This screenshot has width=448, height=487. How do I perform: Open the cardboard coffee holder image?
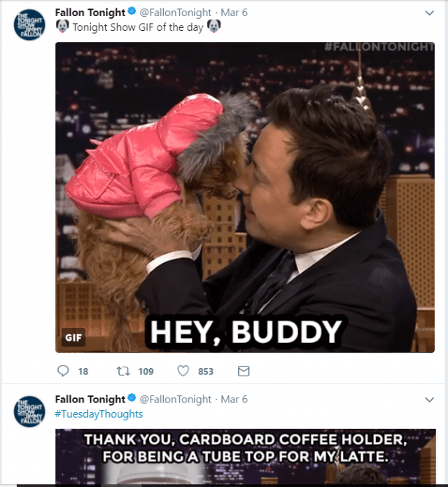tap(246, 456)
